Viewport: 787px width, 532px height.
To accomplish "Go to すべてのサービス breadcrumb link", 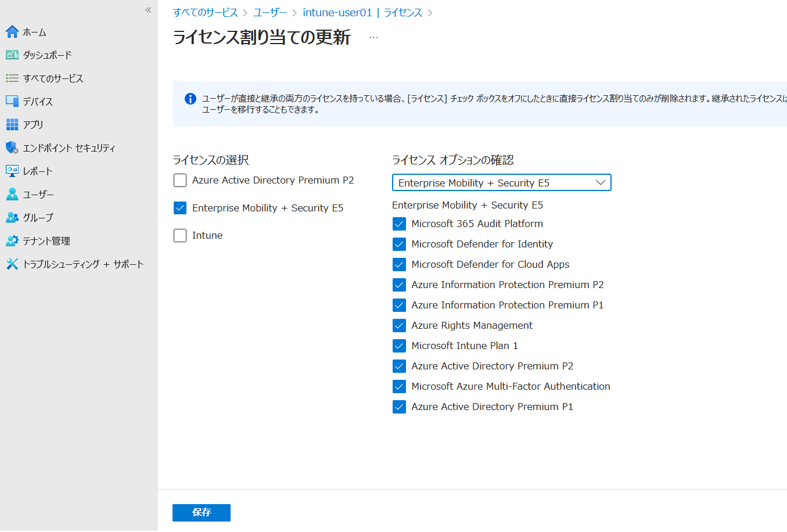I will (x=206, y=13).
